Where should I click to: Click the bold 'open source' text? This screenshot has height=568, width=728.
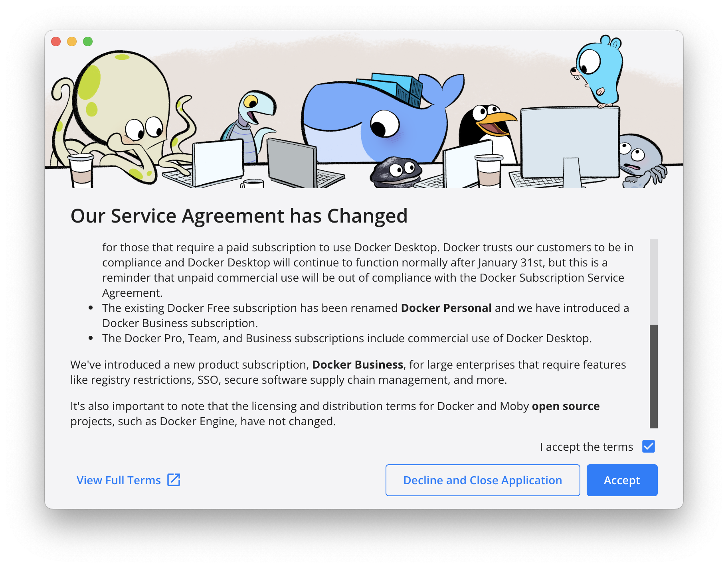pos(566,406)
